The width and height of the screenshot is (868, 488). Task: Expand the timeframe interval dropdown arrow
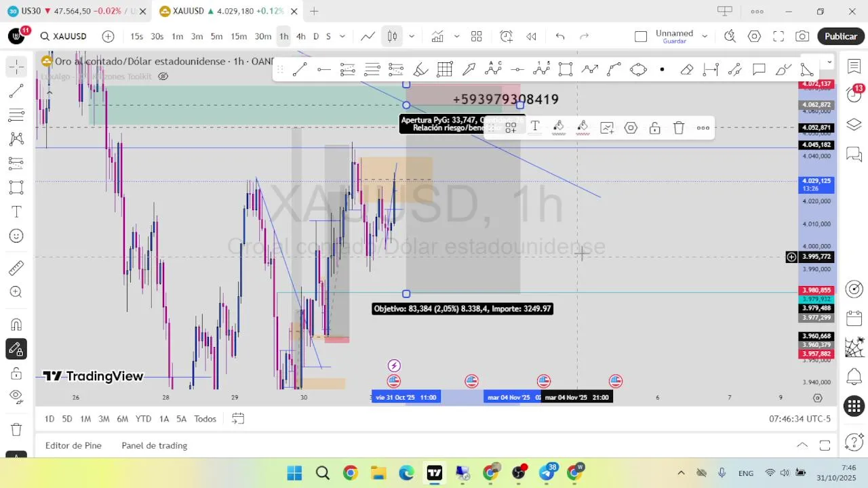point(342,37)
